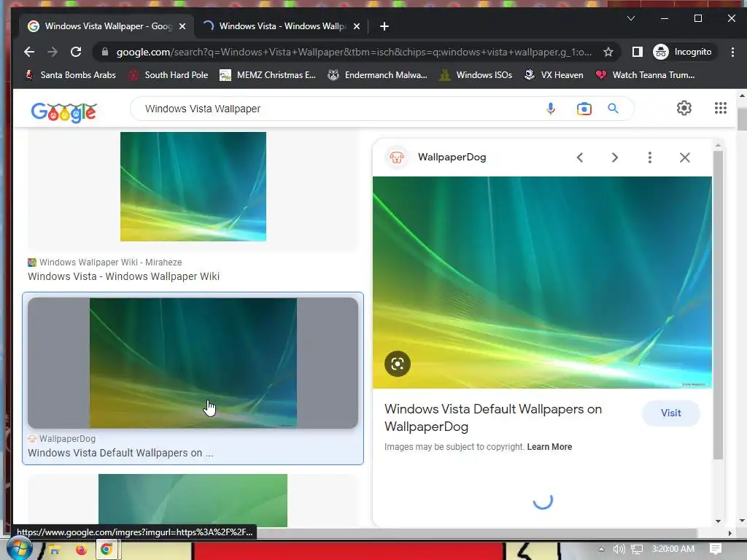Open Firefox from taskbar
Image resolution: width=747 pixels, height=560 pixels.
click(81, 550)
